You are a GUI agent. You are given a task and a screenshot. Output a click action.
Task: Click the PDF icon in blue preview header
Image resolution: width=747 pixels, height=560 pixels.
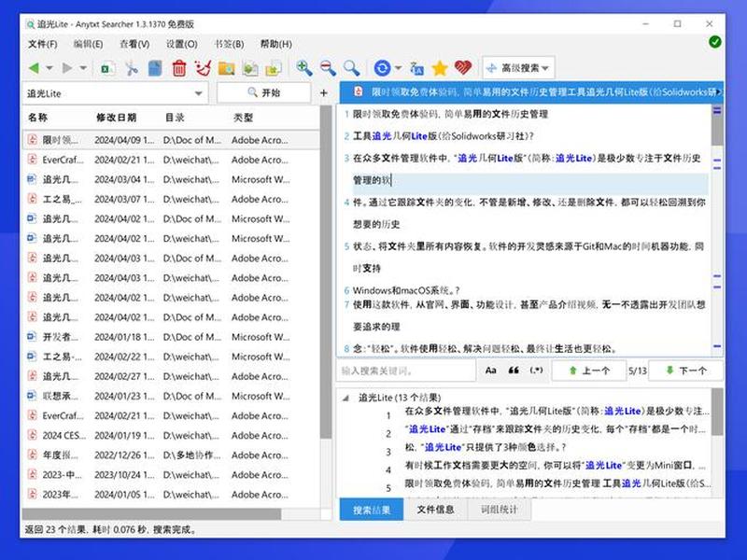pos(358,91)
